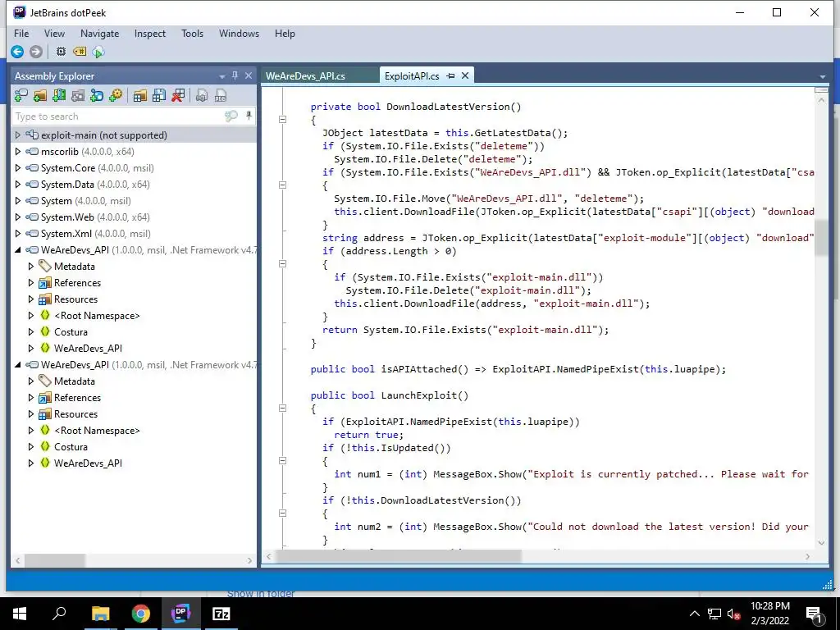840x630 pixels.
Task: Open the Assembly Explorer panel options dropdown
Action: (x=221, y=76)
